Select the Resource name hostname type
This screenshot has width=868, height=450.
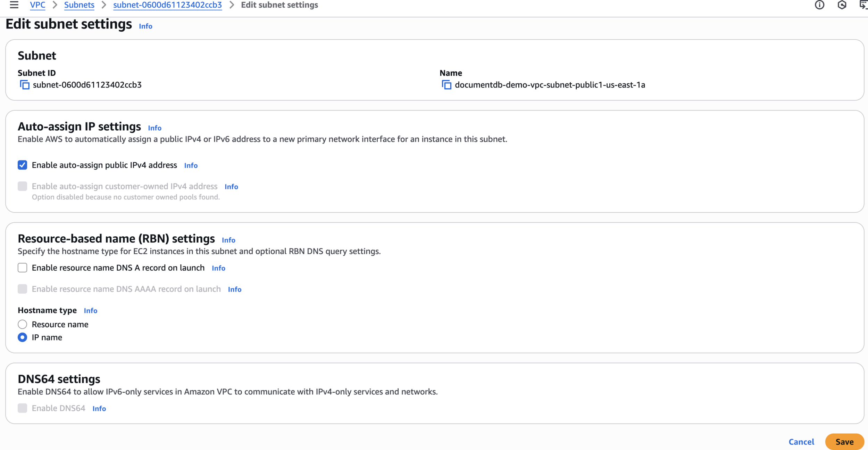[23, 325]
